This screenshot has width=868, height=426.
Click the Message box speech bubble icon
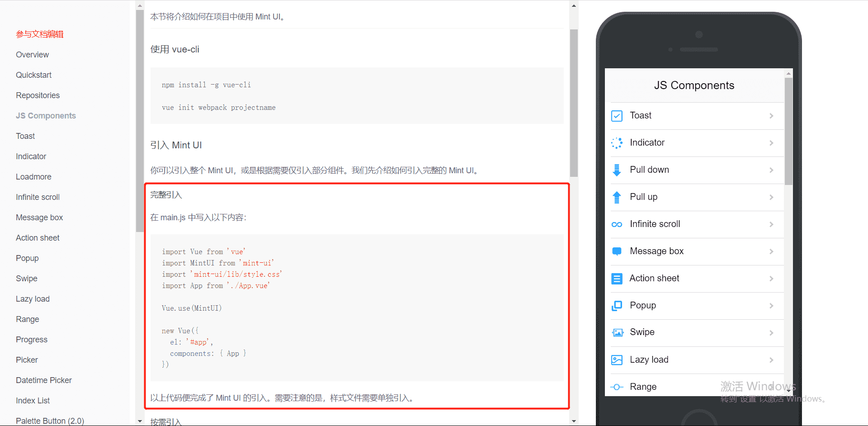tap(617, 251)
